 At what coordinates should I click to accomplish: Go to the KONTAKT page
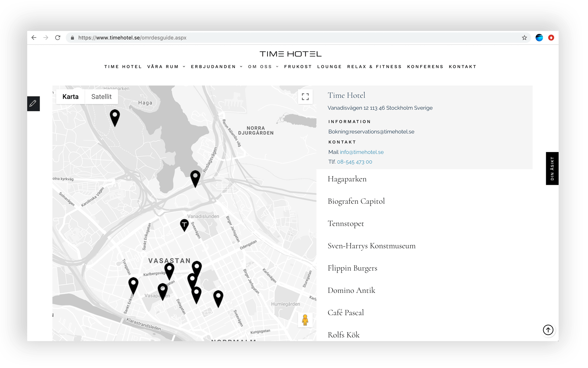463,67
